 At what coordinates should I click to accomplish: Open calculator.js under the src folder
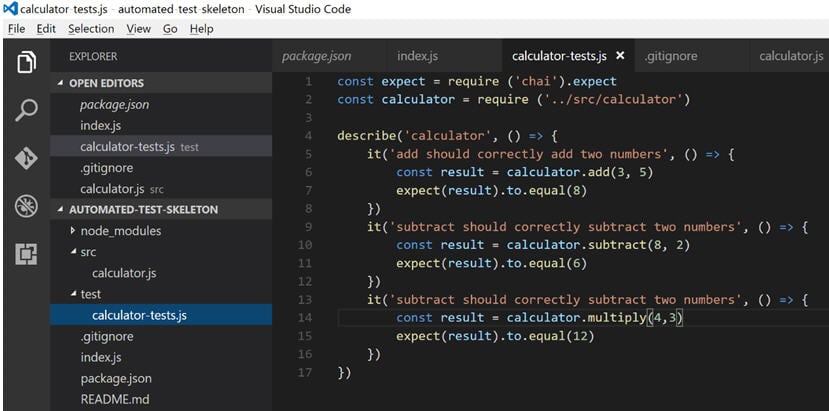[x=161, y=273]
